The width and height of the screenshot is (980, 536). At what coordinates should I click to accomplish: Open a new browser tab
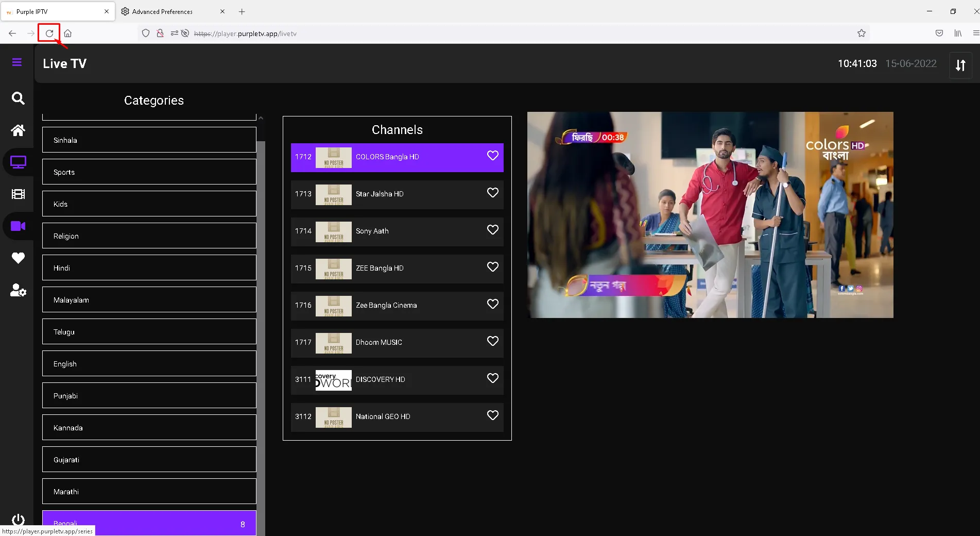click(x=242, y=11)
